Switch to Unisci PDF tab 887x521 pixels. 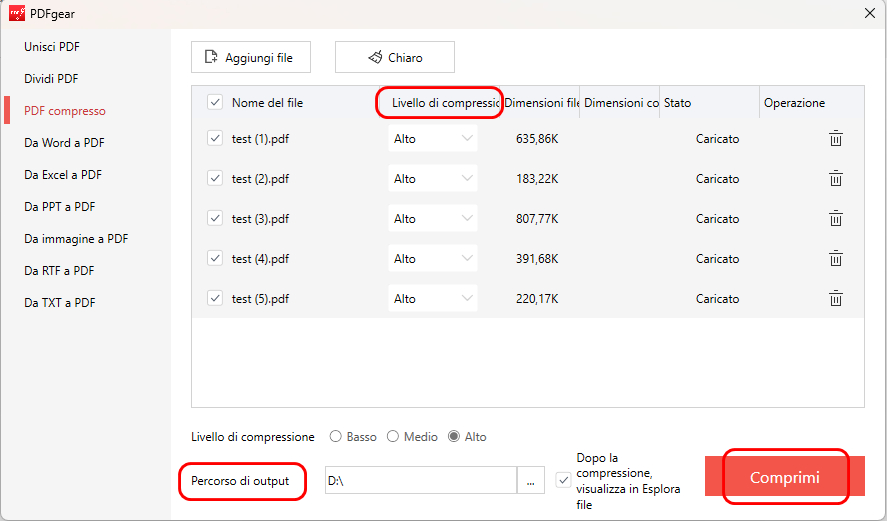pyautogui.click(x=51, y=47)
